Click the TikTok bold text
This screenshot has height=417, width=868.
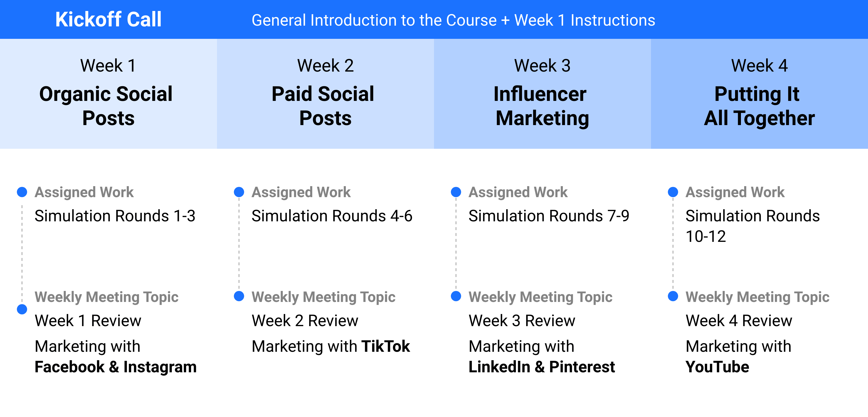pyautogui.click(x=385, y=346)
